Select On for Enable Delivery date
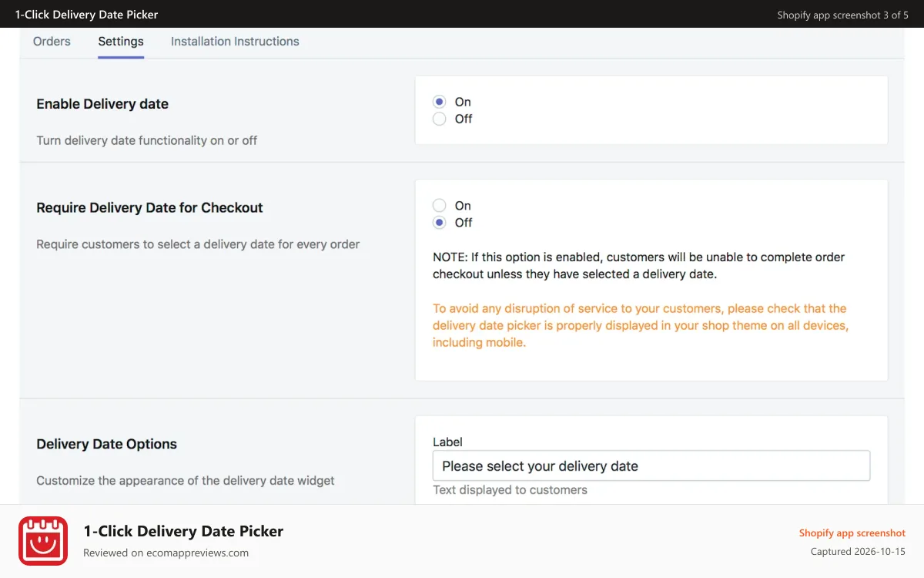 440,102
